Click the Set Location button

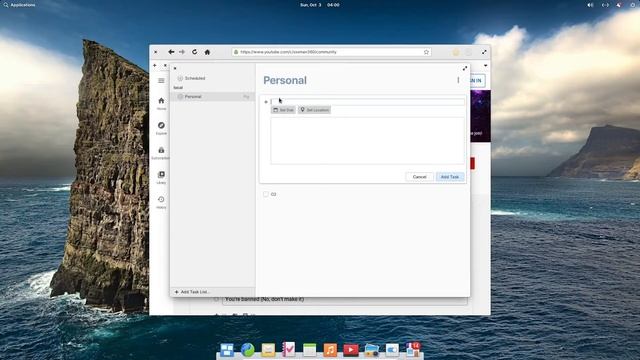click(314, 110)
